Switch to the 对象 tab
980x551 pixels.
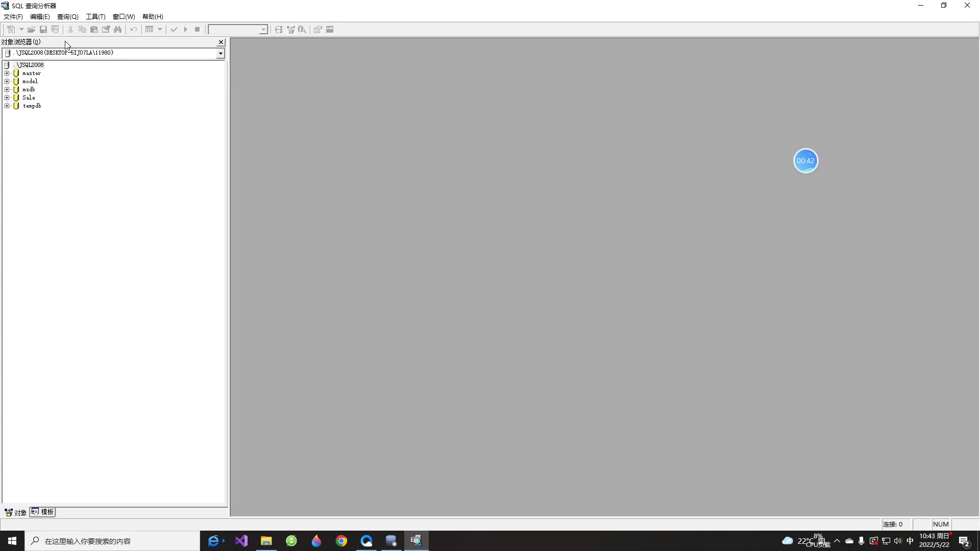[x=16, y=512]
